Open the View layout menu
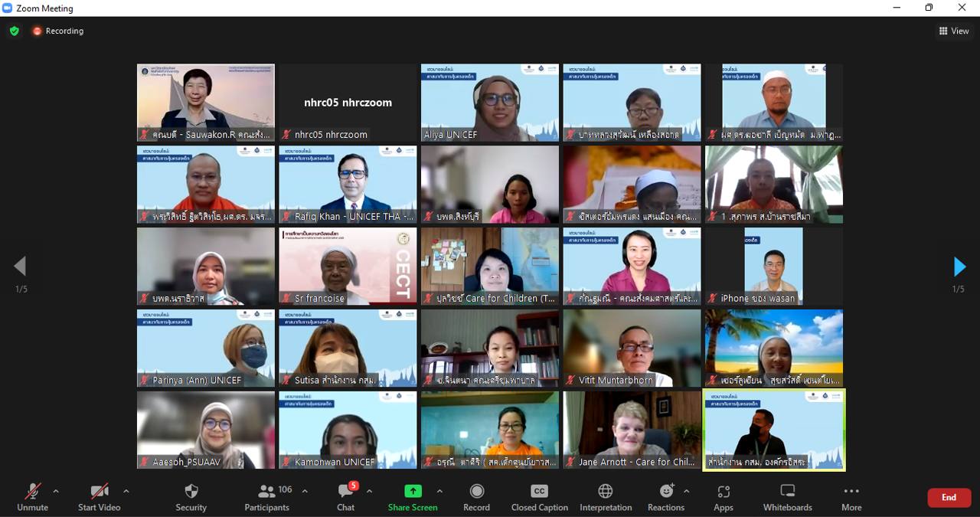 (954, 31)
